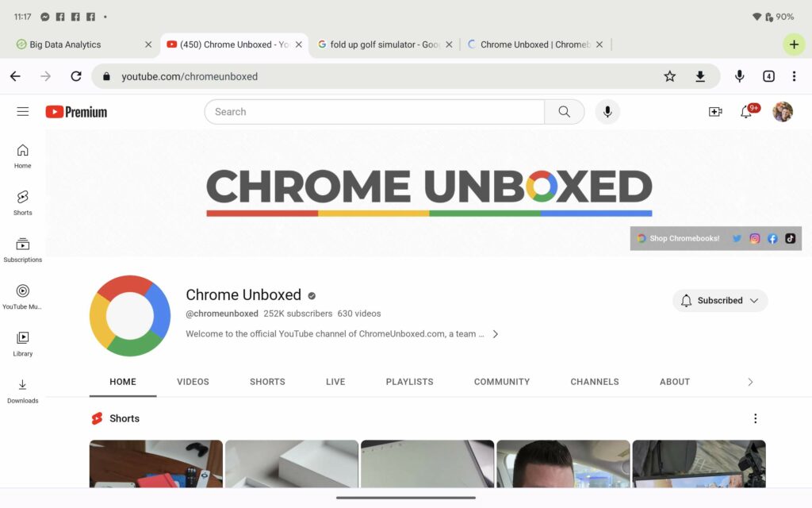The width and height of the screenshot is (812, 508).
Task: Open the Instagram icon on the channel banner
Action: [754, 238]
